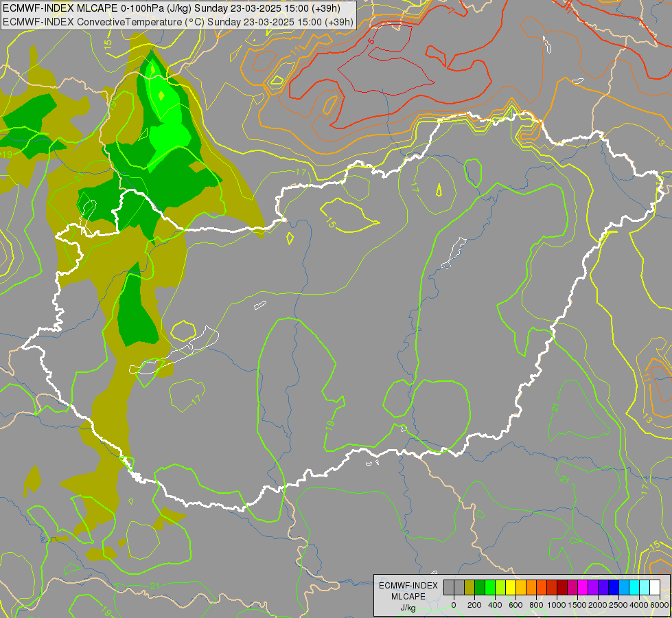
Task: Select the pink-magenta legend swatch before 1500
Action: (572, 587)
